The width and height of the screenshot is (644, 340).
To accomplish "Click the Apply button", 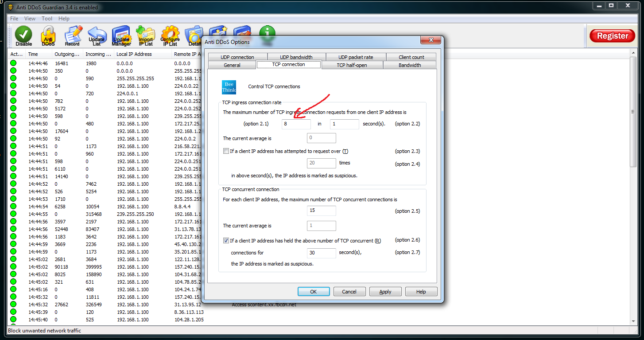I will click(x=385, y=292).
